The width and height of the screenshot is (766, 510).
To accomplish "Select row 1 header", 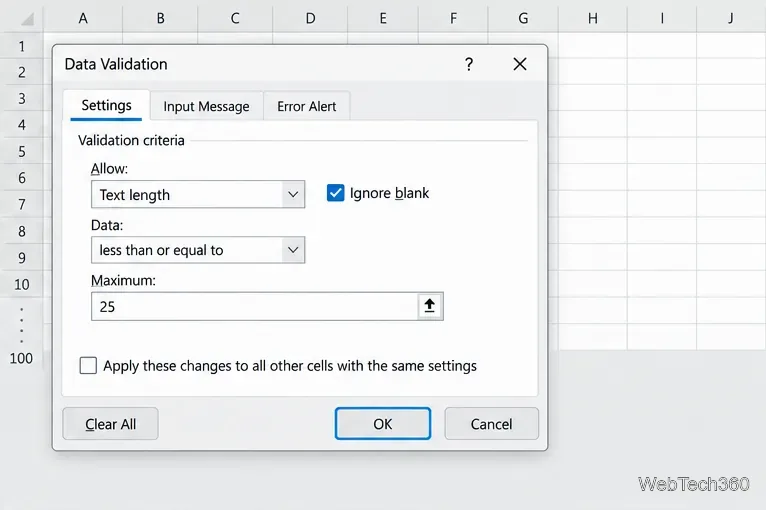I will click(22, 46).
